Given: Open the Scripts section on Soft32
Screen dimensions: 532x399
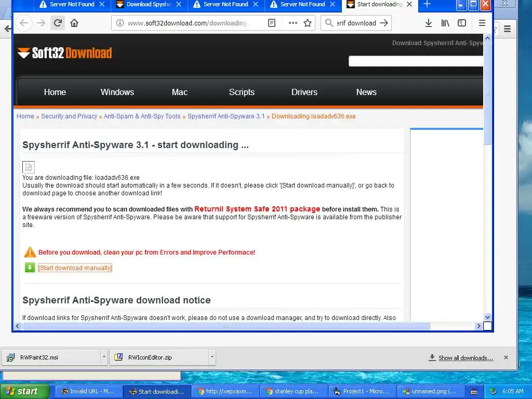Looking at the screenshot, I should coord(242,92).
